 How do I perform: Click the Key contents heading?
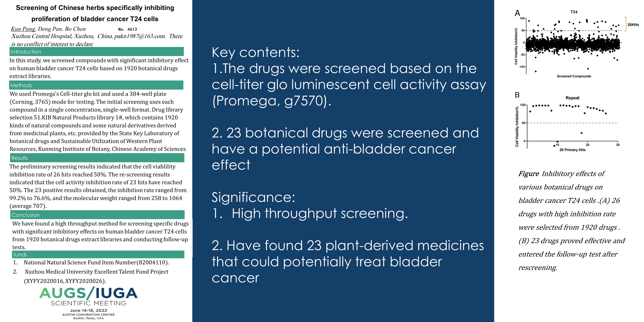(255, 53)
